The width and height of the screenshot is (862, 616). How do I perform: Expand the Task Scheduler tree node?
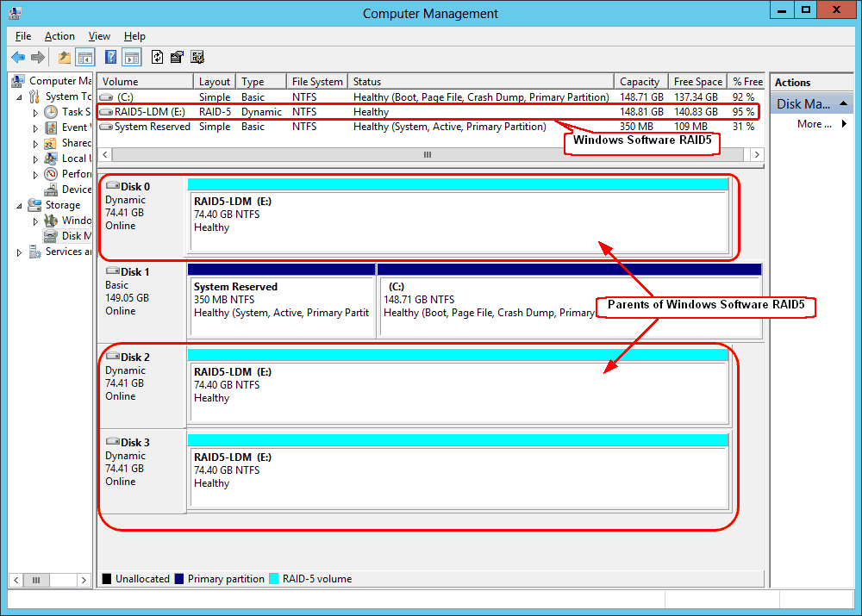(35, 113)
